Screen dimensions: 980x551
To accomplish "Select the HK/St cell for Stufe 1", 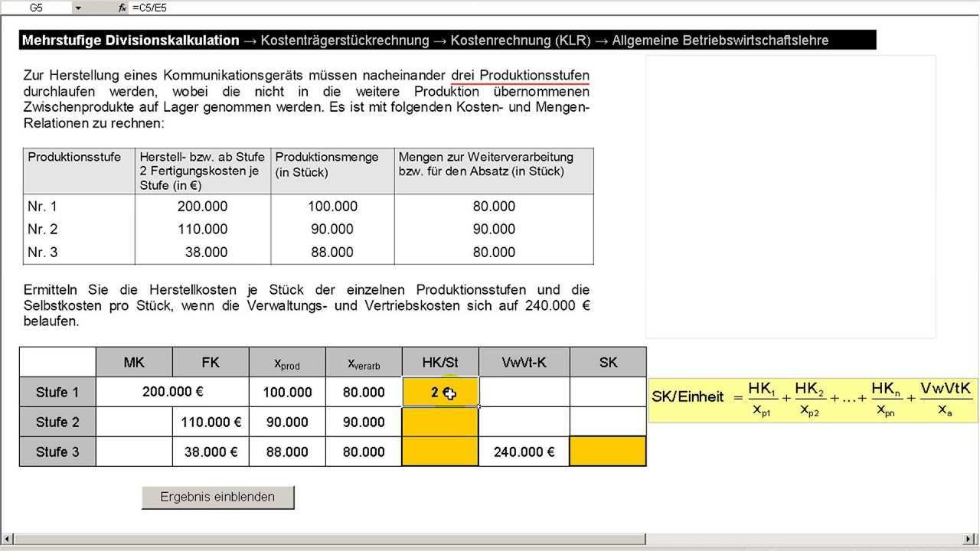I will click(440, 393).
